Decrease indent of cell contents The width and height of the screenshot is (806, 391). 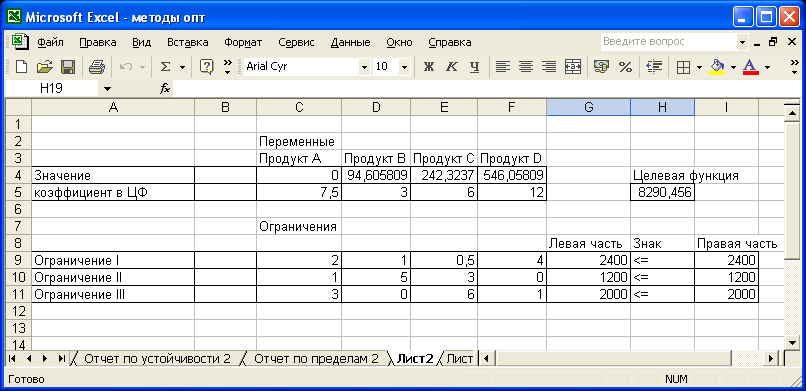coord(654,67)
